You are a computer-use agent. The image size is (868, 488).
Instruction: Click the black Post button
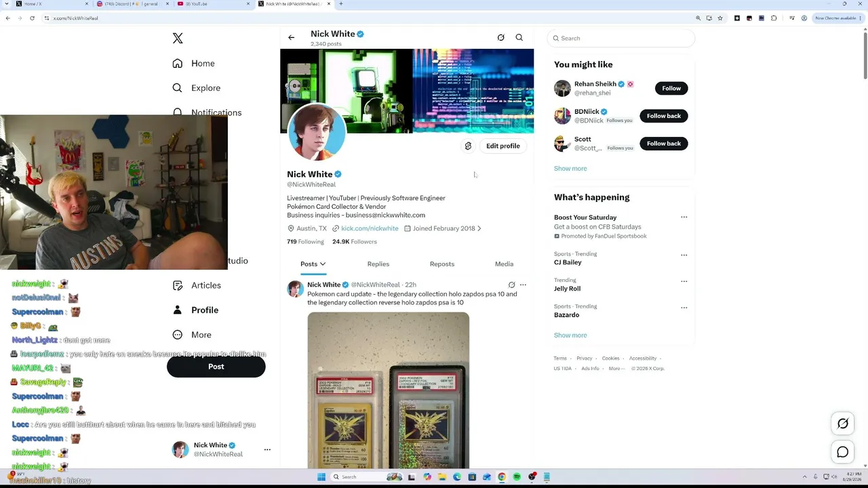pos(216,367)
